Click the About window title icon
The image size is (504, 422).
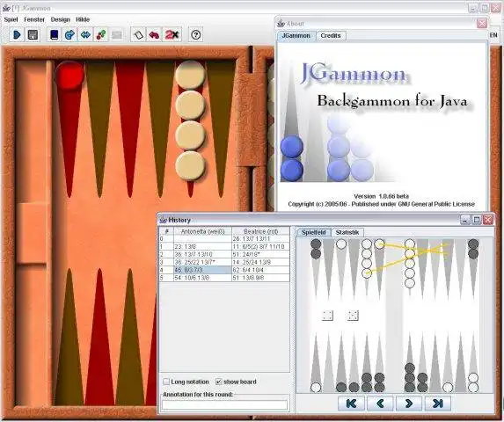point(281,24)
